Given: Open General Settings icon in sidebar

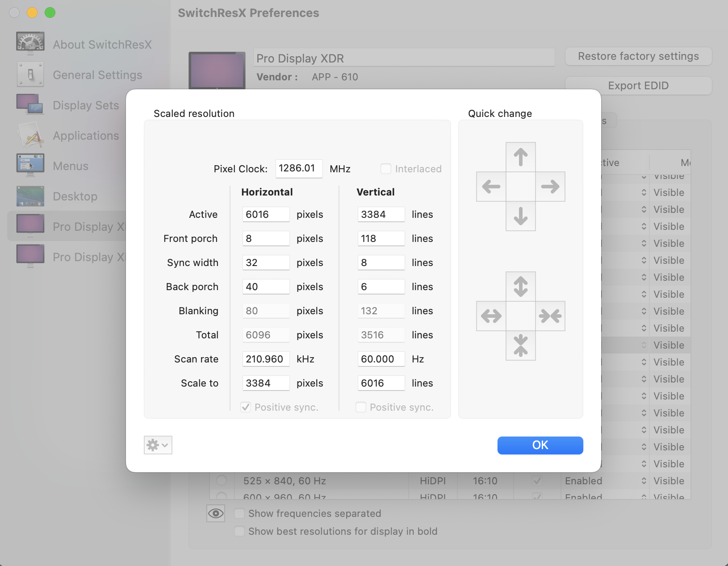Looking at the screenshot, I should click(x=30, y=74).
